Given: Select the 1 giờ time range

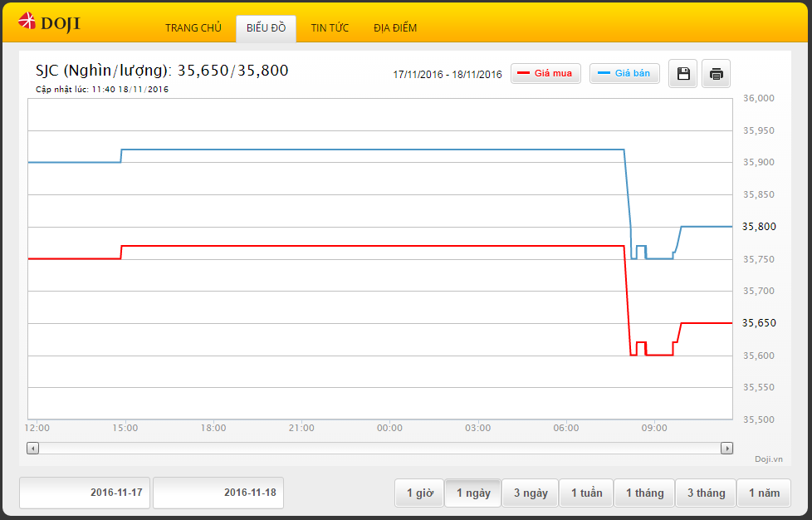Looking at the screenshot, I should tap(419, 493).
